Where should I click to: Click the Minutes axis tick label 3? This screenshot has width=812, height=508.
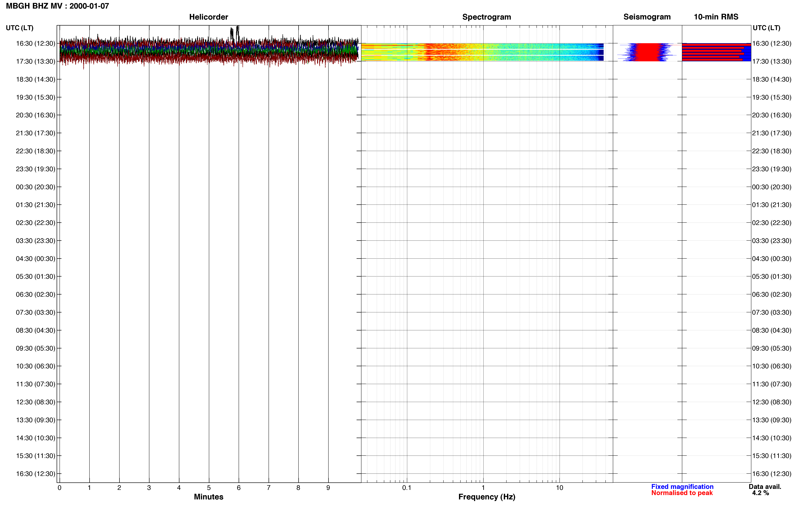[149, 488]
